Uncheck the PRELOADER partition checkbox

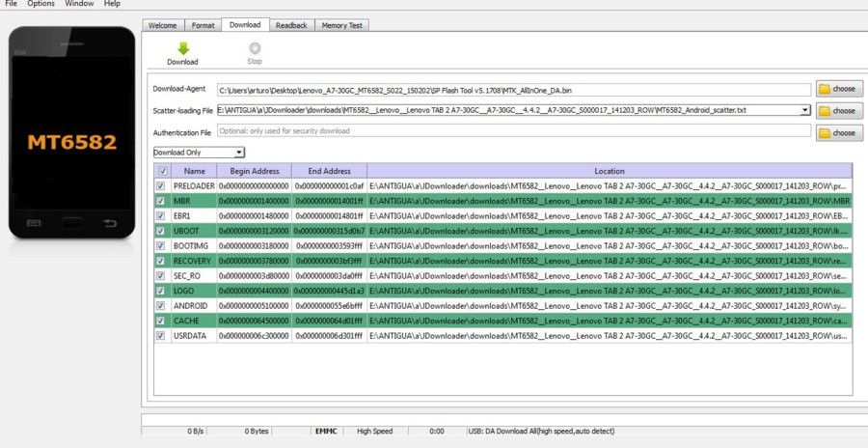click(x=160, y=185)
